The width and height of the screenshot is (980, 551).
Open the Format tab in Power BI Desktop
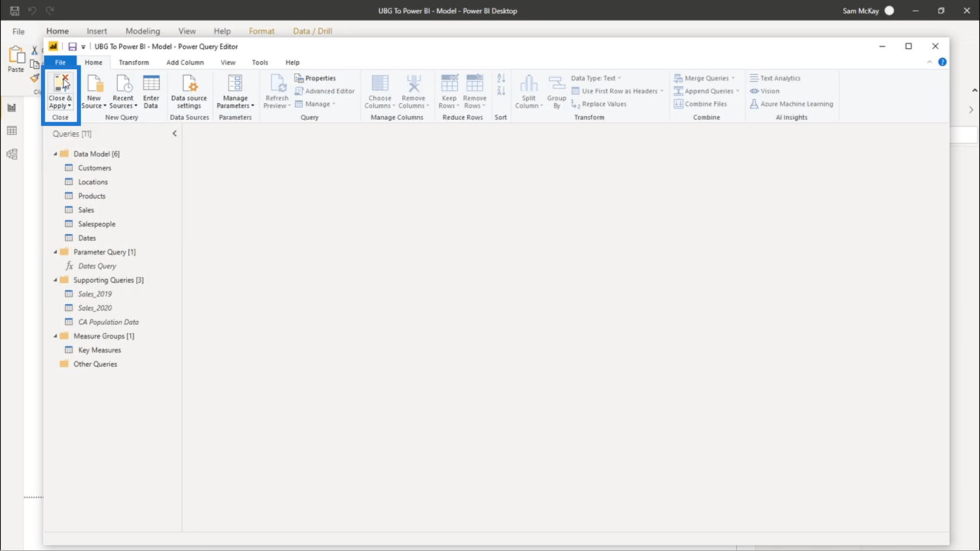[x=261, y=31]
